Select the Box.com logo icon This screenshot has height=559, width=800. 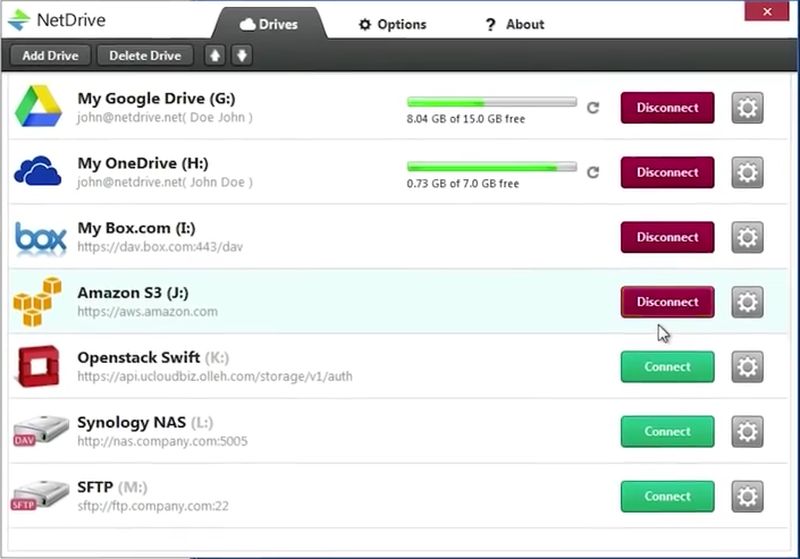click(x=40, y=238)
